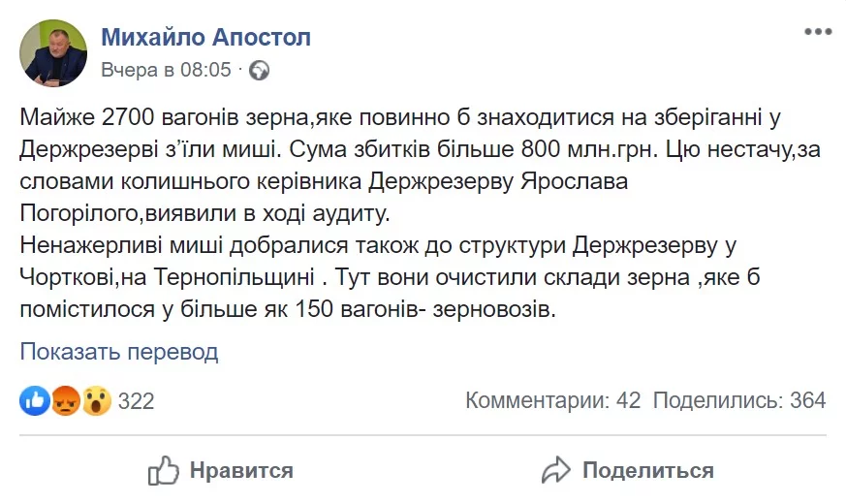Open Михайло Апостол's profile picture
Image resolution: width=846 pixels, height=504 pixels.
pyautogui.click(x=54, y=53)
